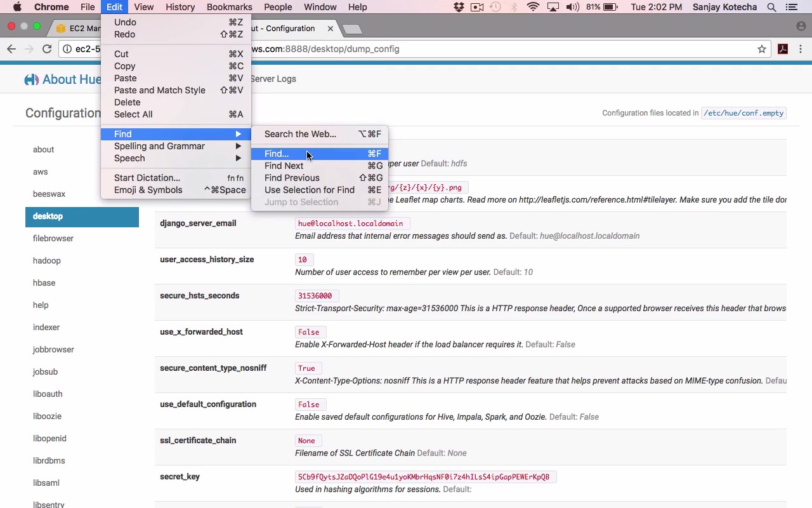Reload the page with refresh icon
This screenshot has width=812, height=508.
pos(47,49)
